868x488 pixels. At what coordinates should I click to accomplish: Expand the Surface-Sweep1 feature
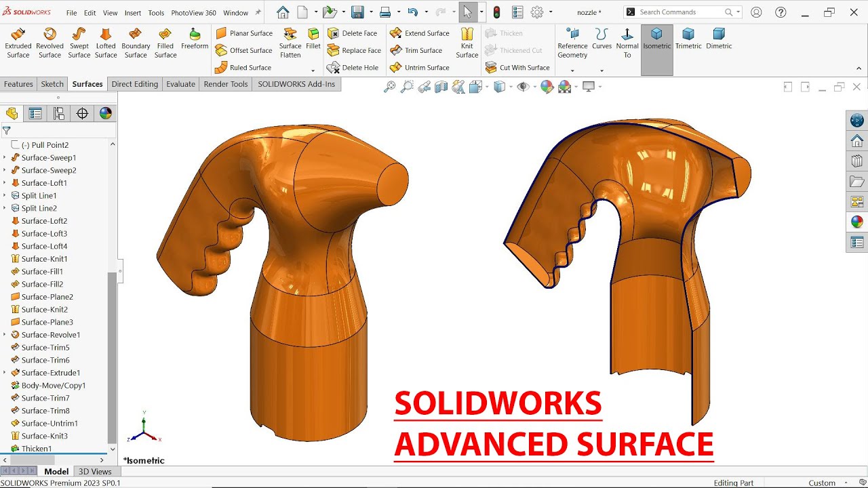5,158
